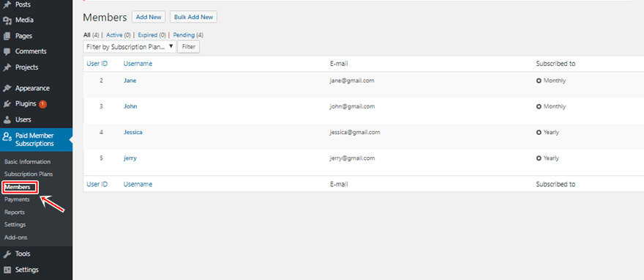Click the Projects pin icon
This screenshot has height=280, width=644.
click(x=7, y=67)
